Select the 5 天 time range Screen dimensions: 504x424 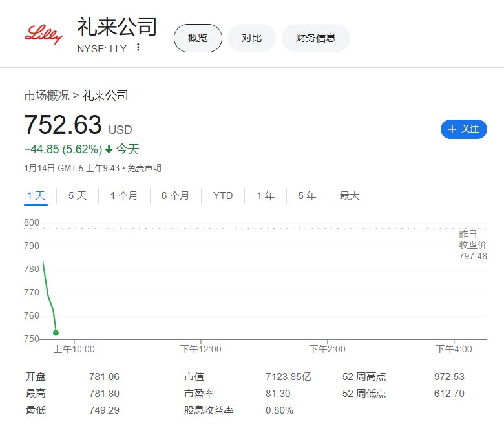(x=78, y=196)
